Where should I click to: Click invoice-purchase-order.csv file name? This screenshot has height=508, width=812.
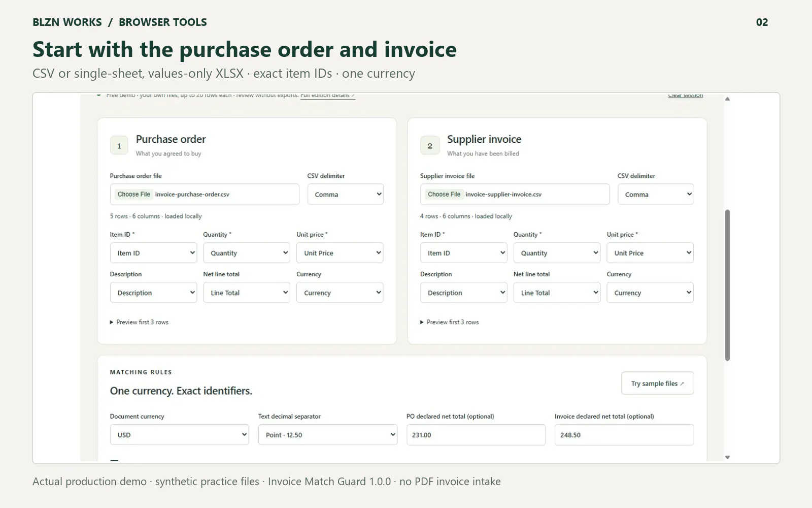tap(192, 194)
